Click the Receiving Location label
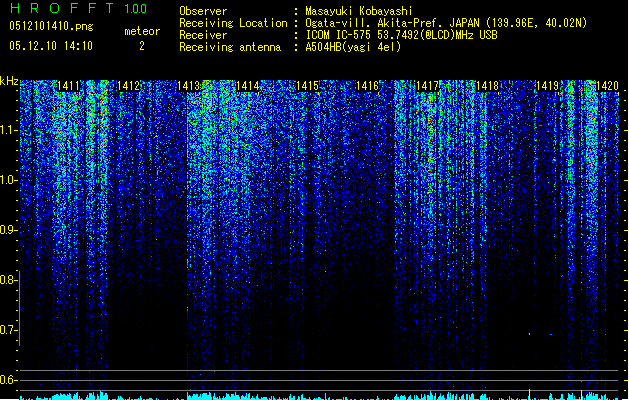This screenshot has height=400, width=629. [233, 23]
